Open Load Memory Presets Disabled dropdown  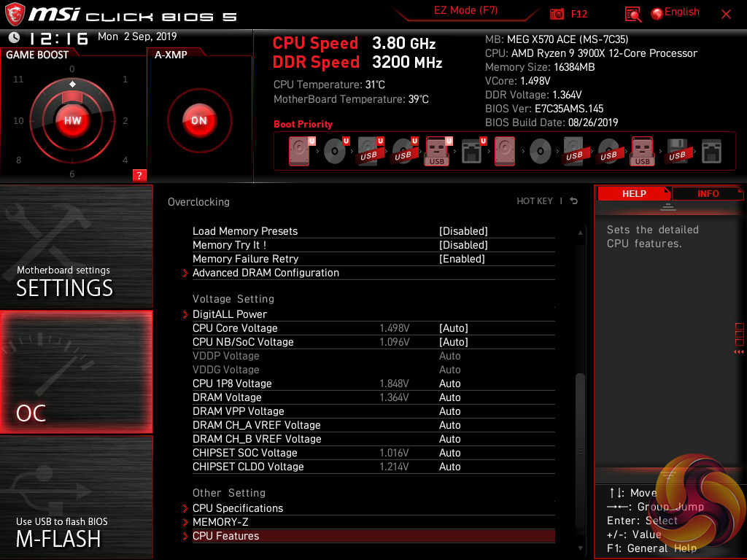point(463,231)
